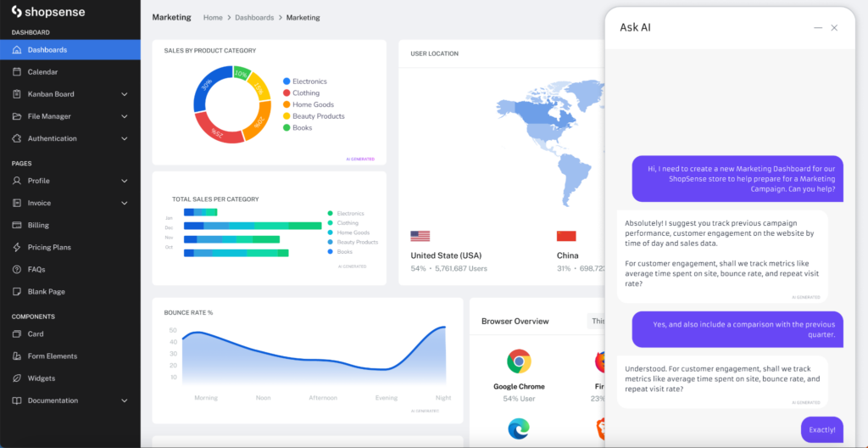This screenshot has width=868, height=448.
Task: Open the Form Elements menu item
Action: point(52,356)
